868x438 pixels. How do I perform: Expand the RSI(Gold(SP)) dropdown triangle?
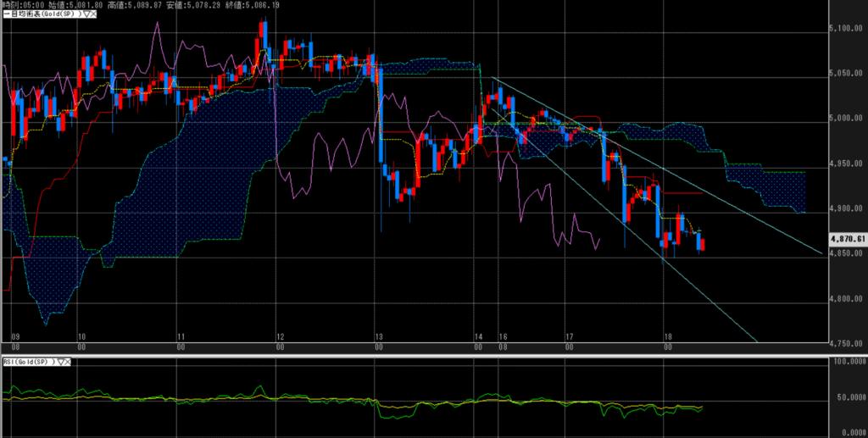pyautogui.click(x=61, y=362)
